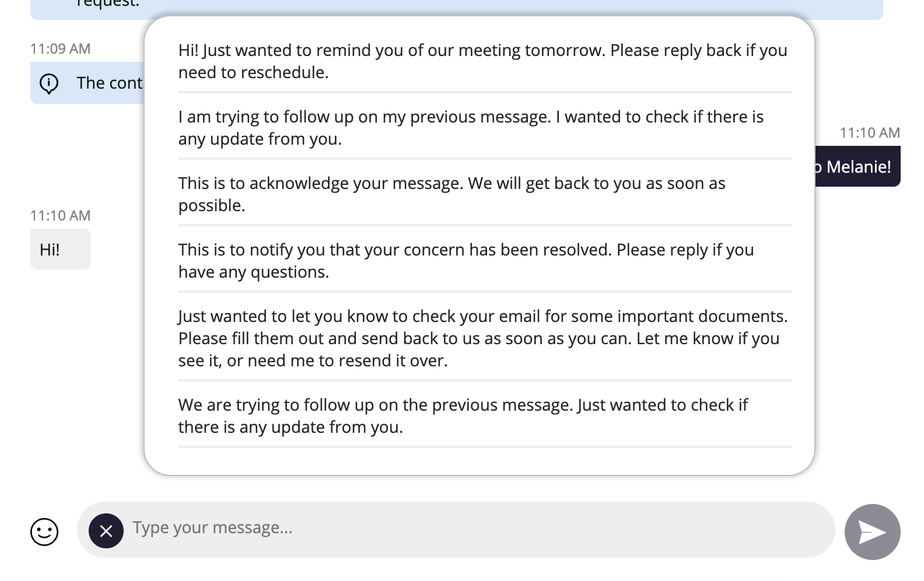Click the info icon beside 'The cont' notice

(x=49, y=83)
